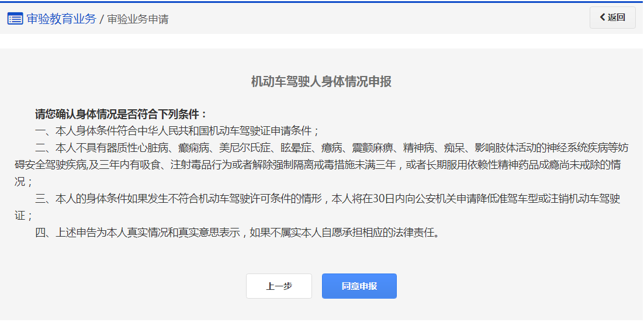
Task: Open the 审验教育业务 breadcrumb link
Action: (x=61, y=19)
